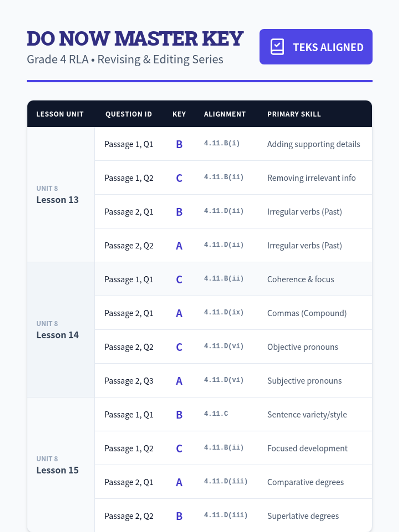399x532 pixels.
Task: Select the Lesson 15 unit cell
Action: (x=61, y=465)
